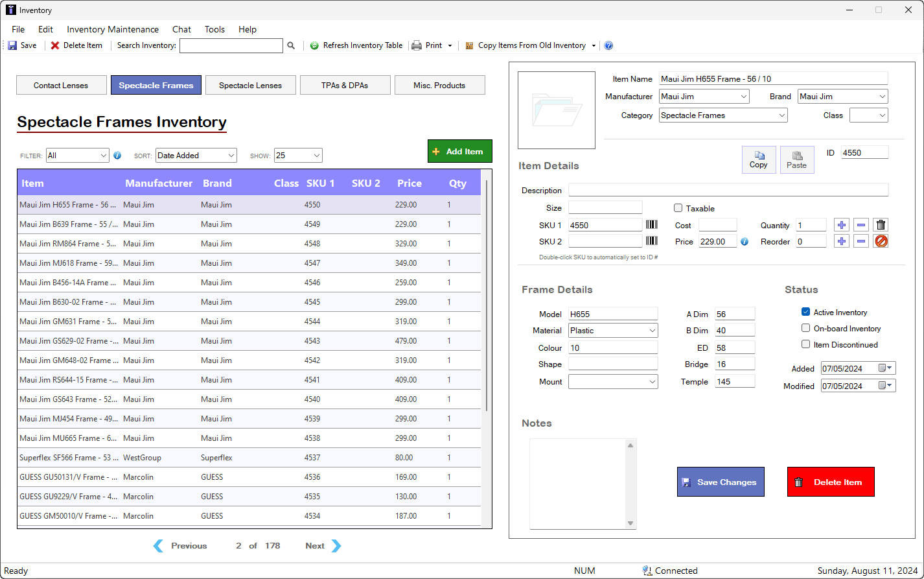Click the minus button next to Quantity
Screen dimensions: 924x579
coord(861,225)
